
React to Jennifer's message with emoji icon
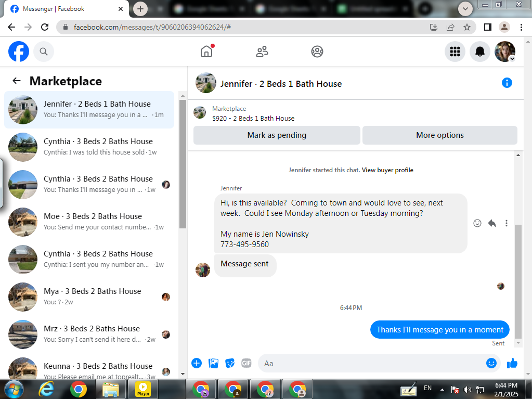pos(477,223)
